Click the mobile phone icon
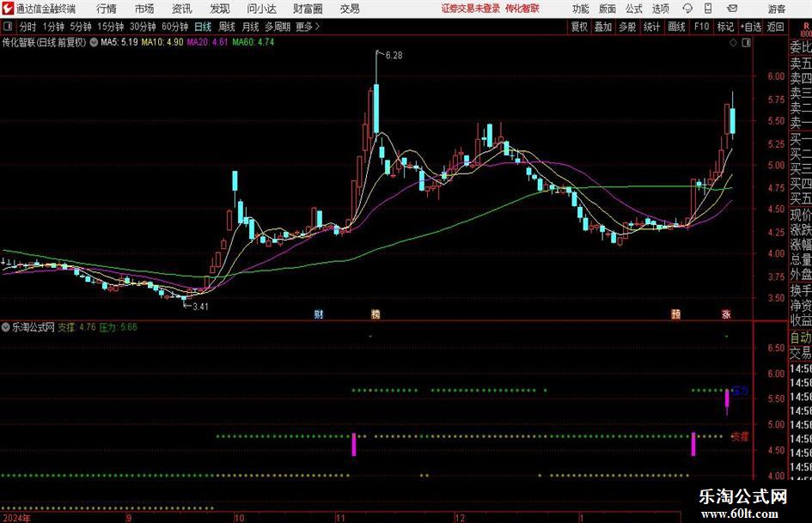This screenshot has height=523, width=812. pyautogui.click(x=708, y=9)
